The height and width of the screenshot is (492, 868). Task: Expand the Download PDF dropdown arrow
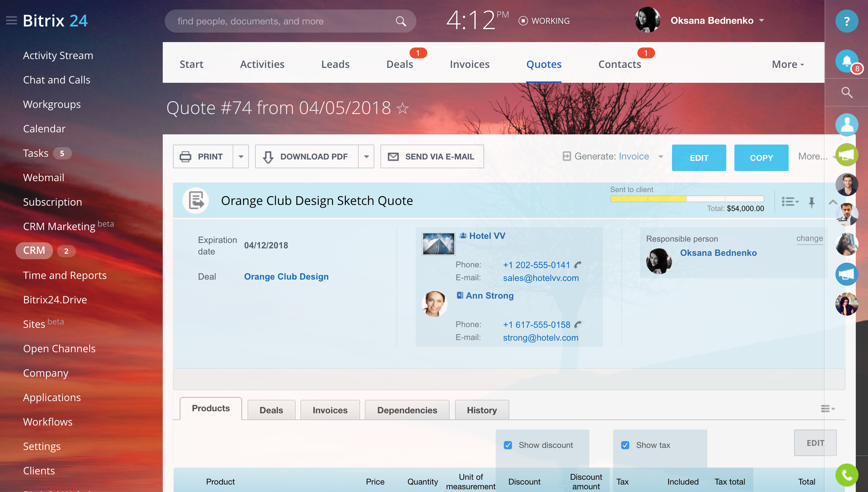(366, 157)
